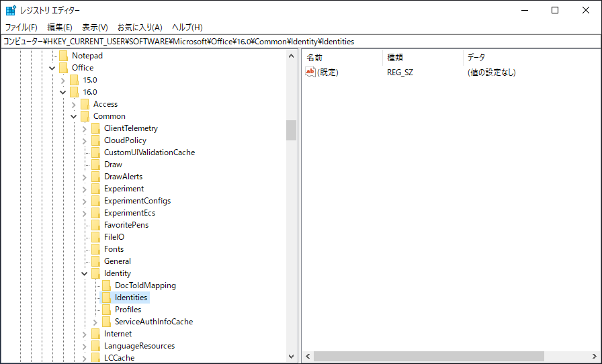Screen dimensions: 602x364
Task: Click the Notepad folder icon
Action: tap(64, 56)
